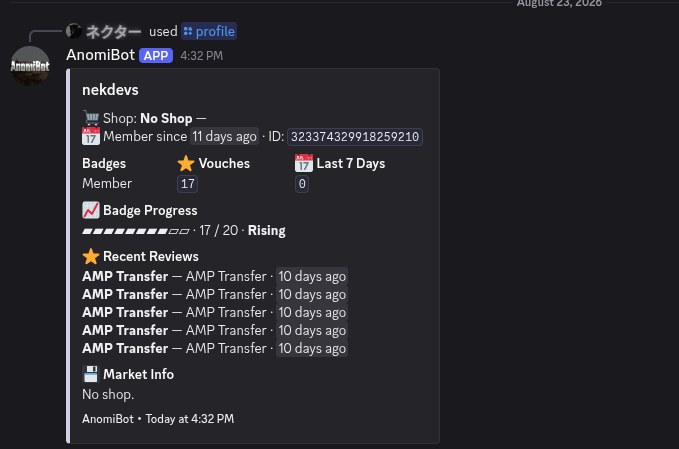This screenshot has height=449, width=679.
Task: Click the calendar icon beside Member since
Action: (91, 136)
